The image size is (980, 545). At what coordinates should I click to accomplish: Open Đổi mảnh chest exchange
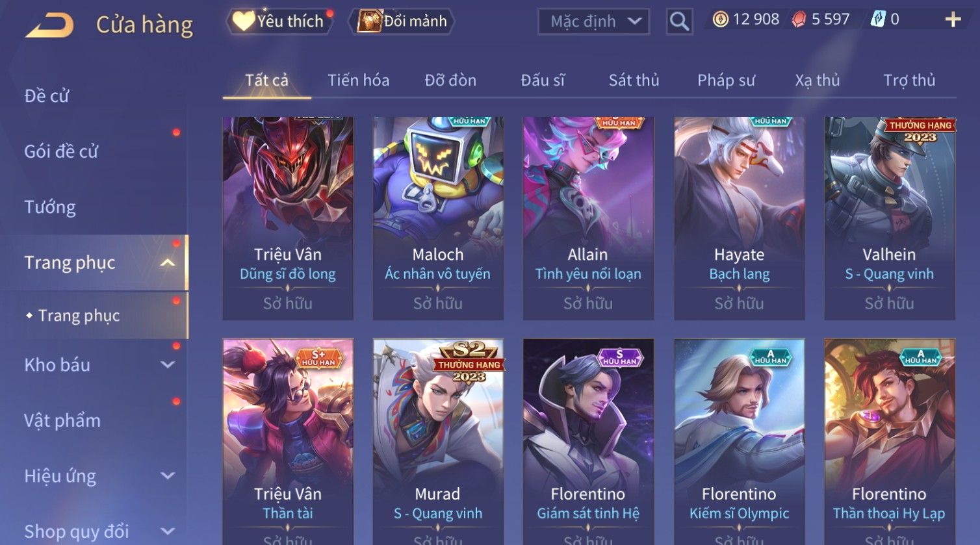[402, 21]
